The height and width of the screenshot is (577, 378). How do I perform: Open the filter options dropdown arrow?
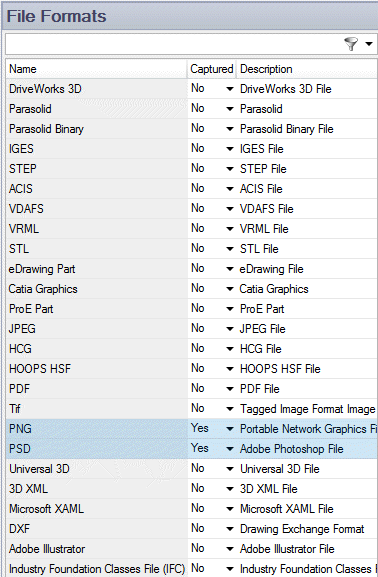(x=369, y=44)
